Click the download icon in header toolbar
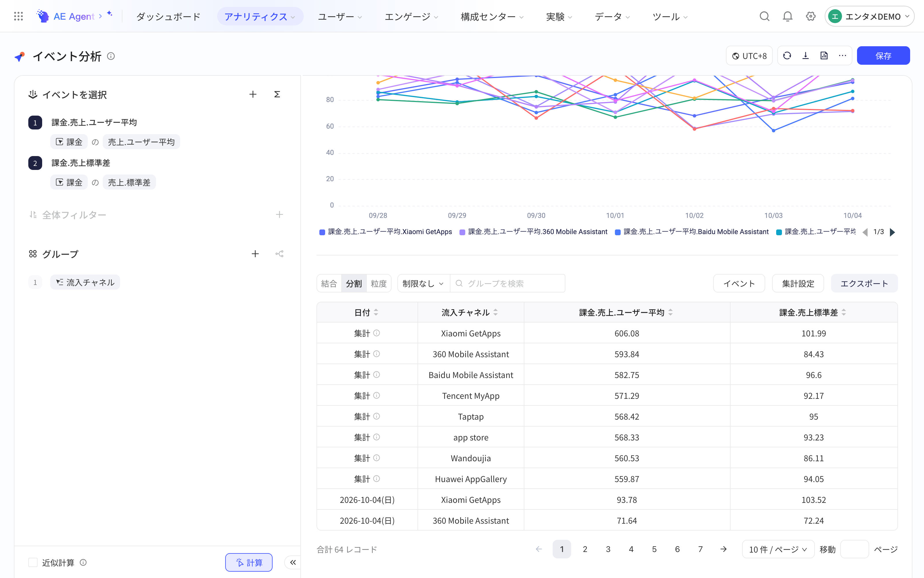The height and width of the screenshot is (578, 924). pyautogui.click(x=806, y=56)
